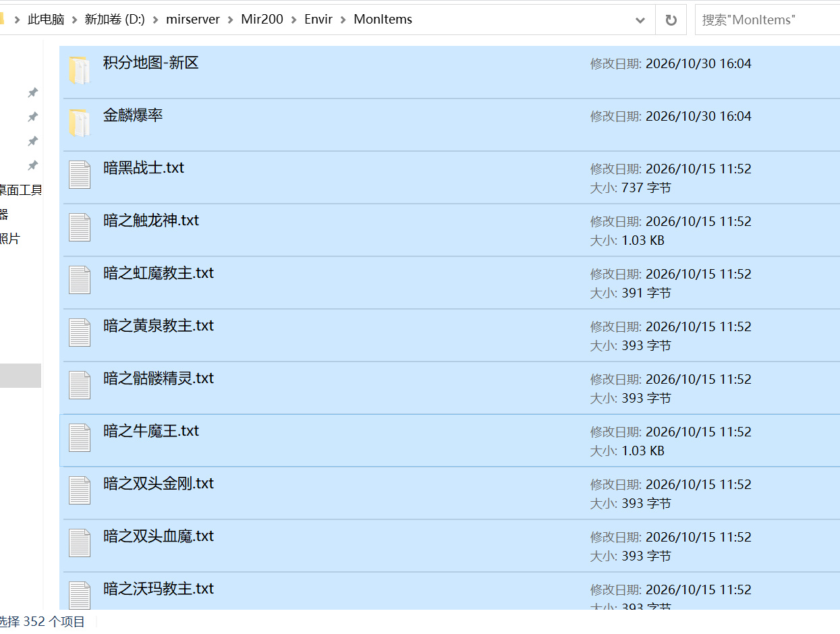840x634 pixels.
Task: Click the highlighted gray navigation pane item
Action: 20,376
